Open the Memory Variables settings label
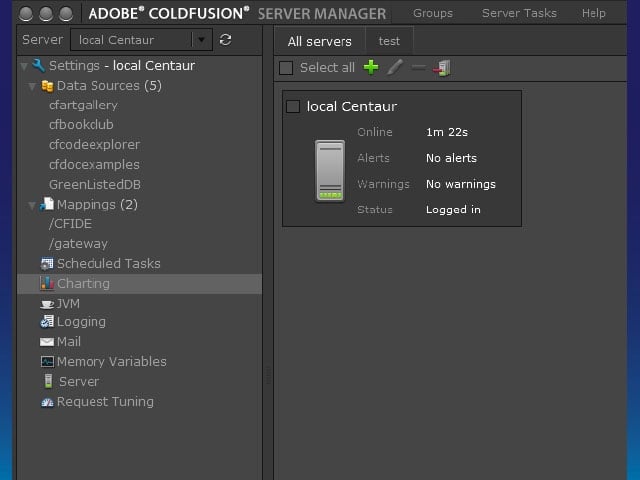The height and width of the screenshot is (480, 640). (111, 362)
